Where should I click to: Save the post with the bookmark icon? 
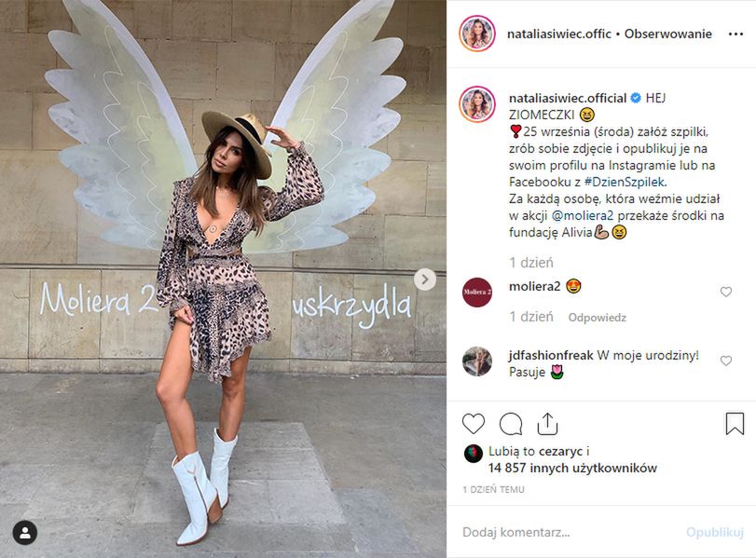point(735,424)
